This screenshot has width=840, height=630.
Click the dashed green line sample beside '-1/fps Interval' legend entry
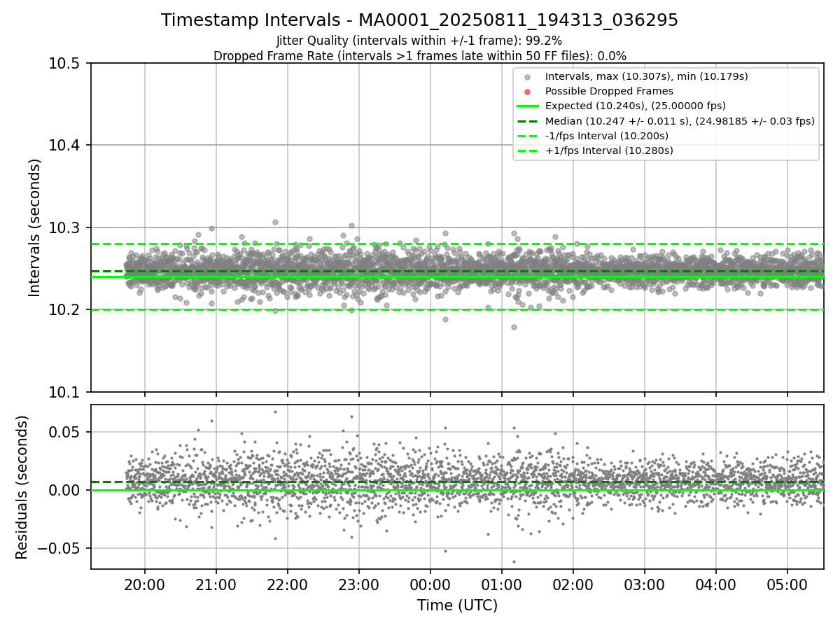528,135
